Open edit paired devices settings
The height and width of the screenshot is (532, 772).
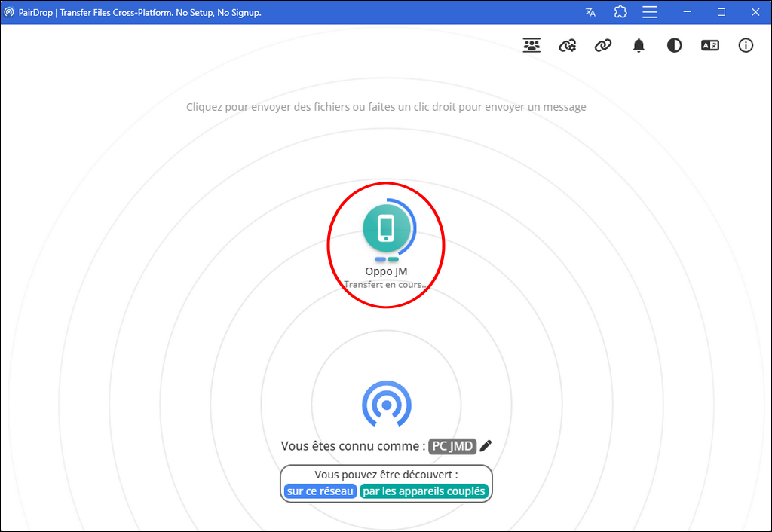point(567,46)
